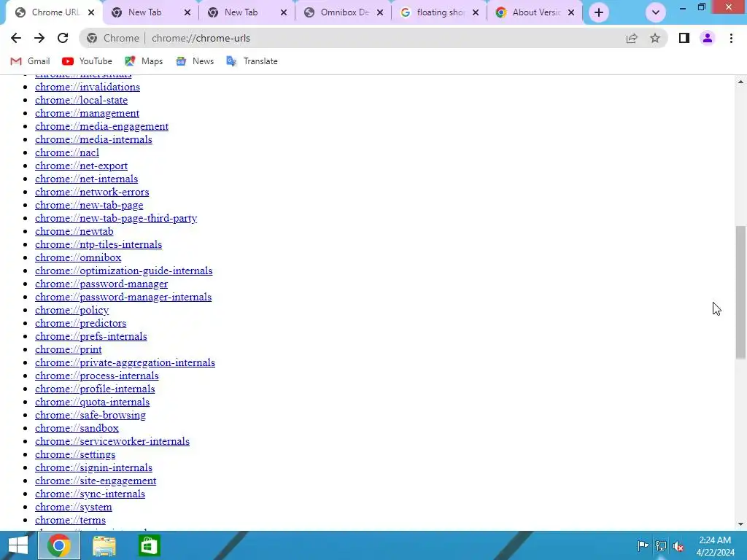Open chrome://nacl link
747x560 pixels.
click(x=67, y=152)
